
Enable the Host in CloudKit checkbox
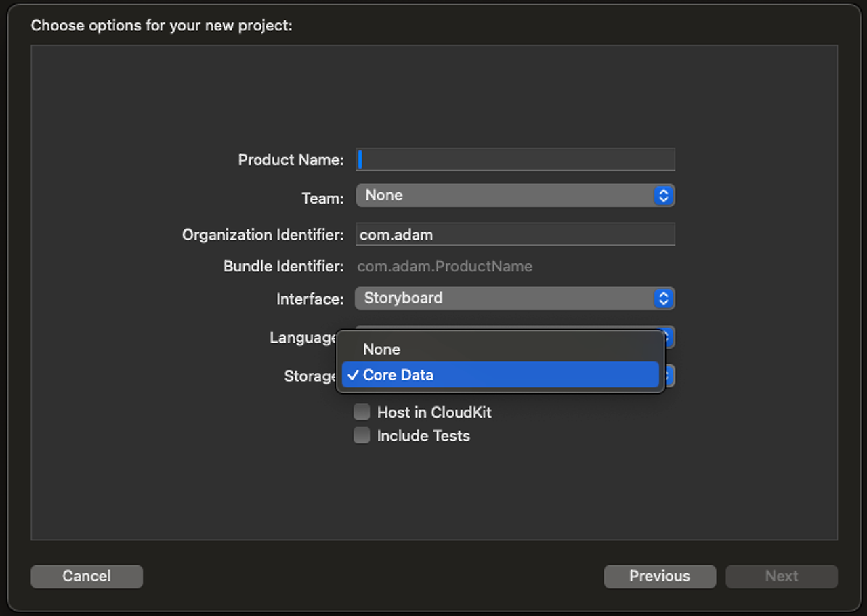click(x=362, y=412)
